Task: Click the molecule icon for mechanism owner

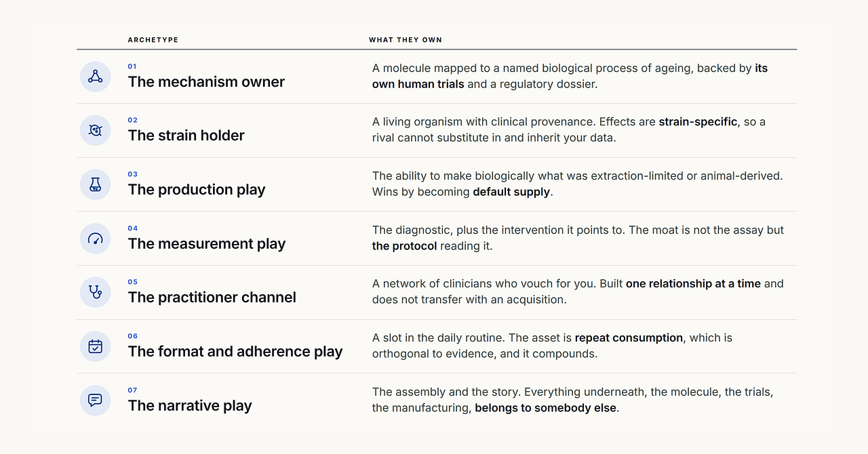Action: [96, 77]
